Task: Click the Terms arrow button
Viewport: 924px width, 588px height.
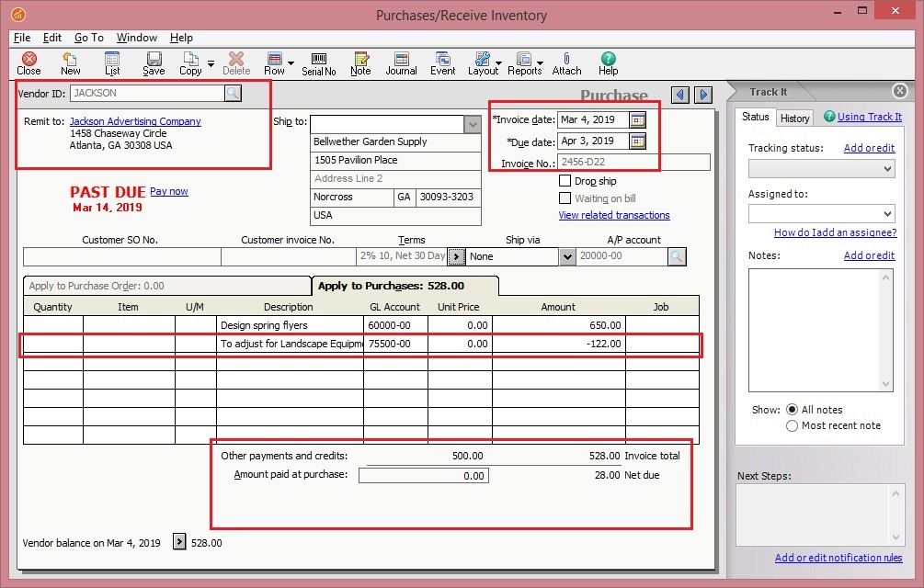Action: 455,256
